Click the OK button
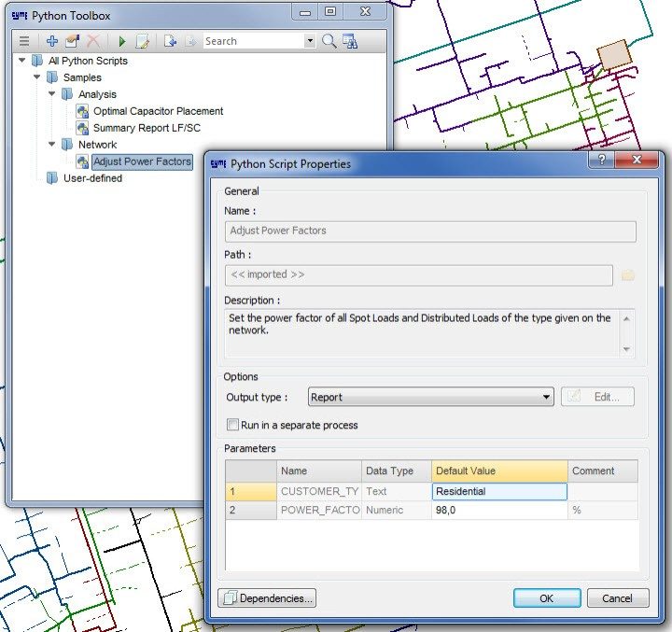Viewport: 672px width, 632px height. (x=546, y=598)
